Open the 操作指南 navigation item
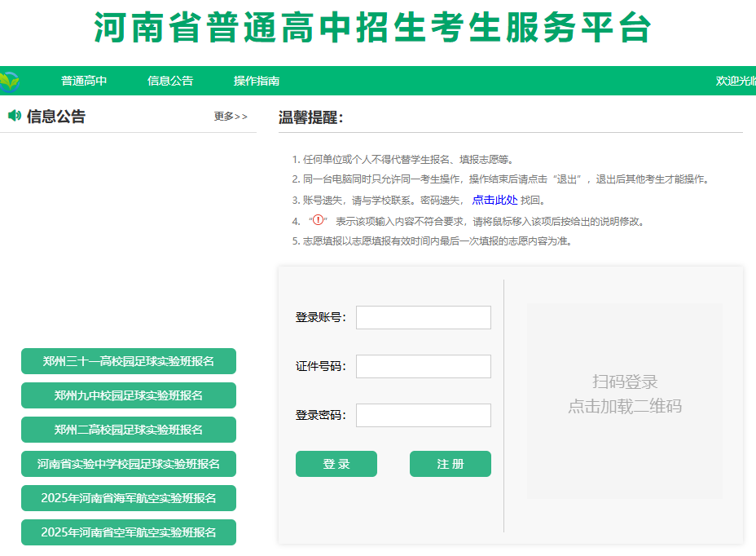756x556 pixels. (257, 81)
